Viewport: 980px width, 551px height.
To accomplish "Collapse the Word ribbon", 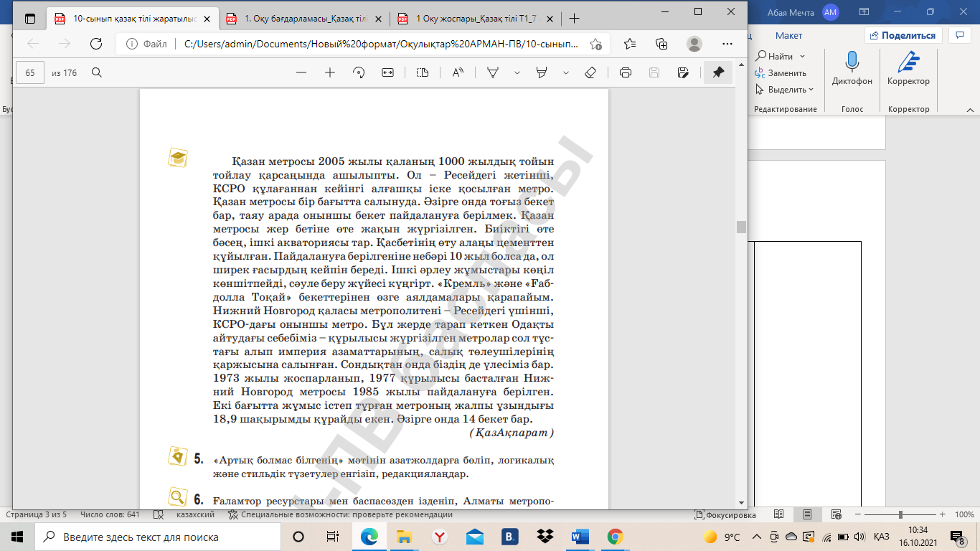I will (969, 110).
